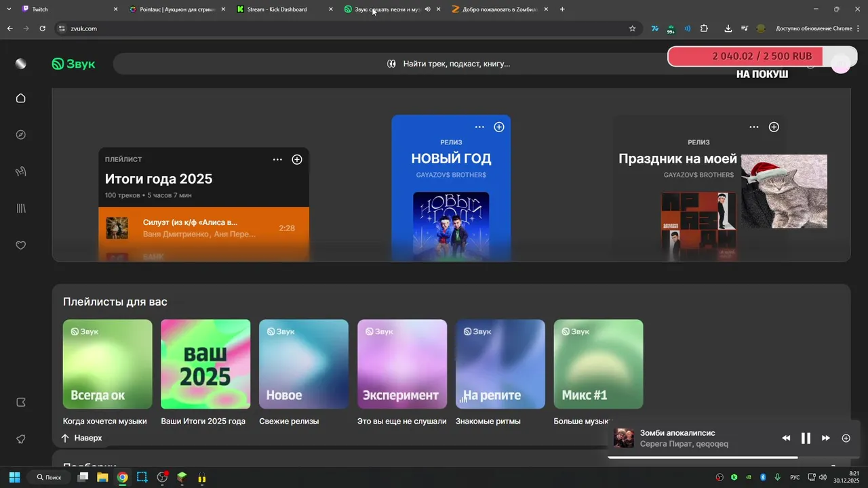Open the Library shelves icon in the sidebar
868x488 pixels.
click(21, 208)
